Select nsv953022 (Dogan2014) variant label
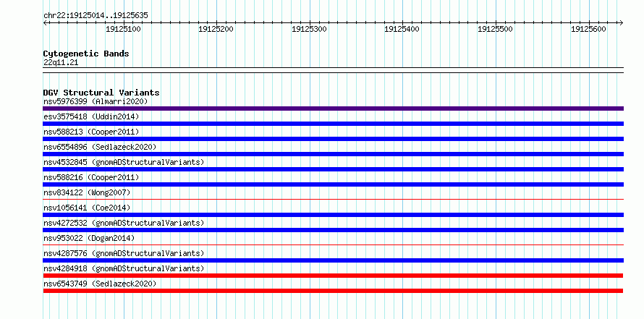This screenshot has height=319, width=644. click(x=89, y=238)
